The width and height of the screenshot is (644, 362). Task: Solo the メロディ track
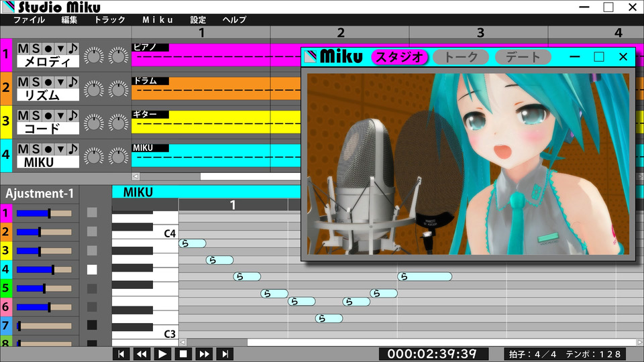click(x=36, y=48)
